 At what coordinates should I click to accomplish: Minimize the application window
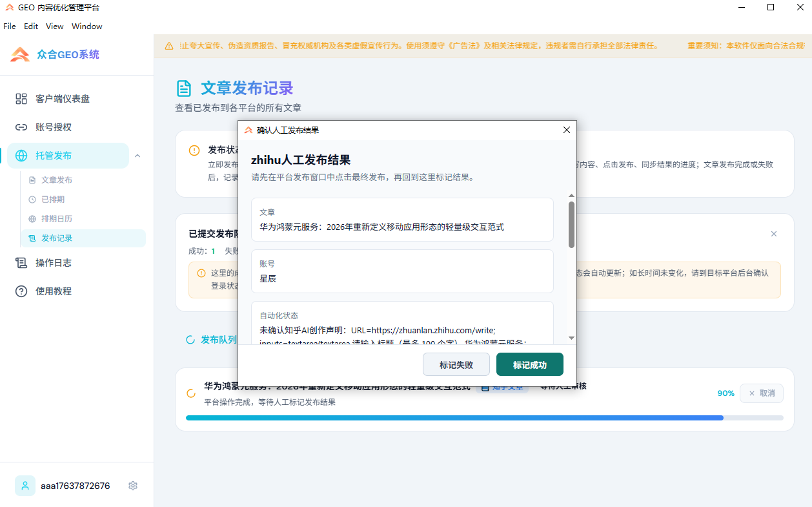point(740,7)
